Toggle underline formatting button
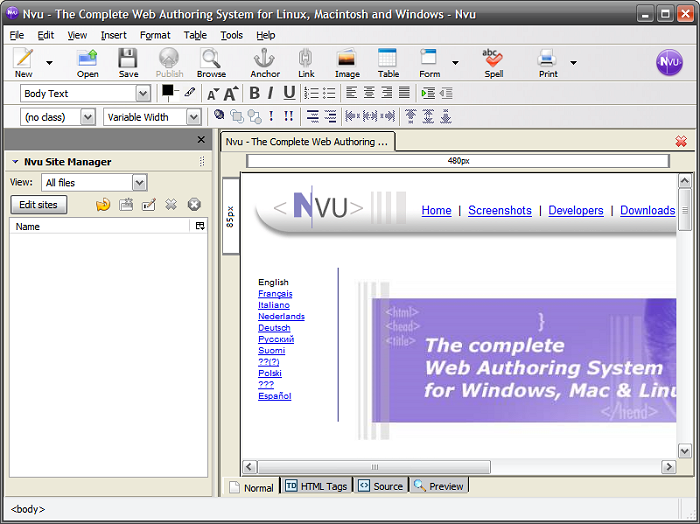This screenshot has width=700, height=524. pyautogui.click(x=289, y=93)
